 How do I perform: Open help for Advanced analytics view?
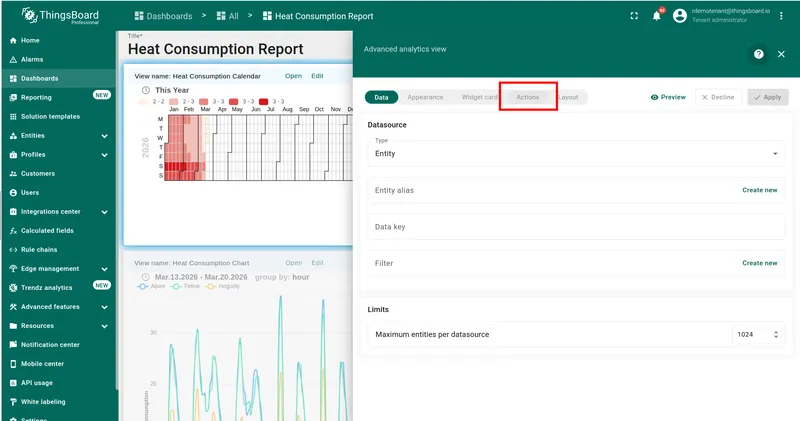(x=759, y=54)
